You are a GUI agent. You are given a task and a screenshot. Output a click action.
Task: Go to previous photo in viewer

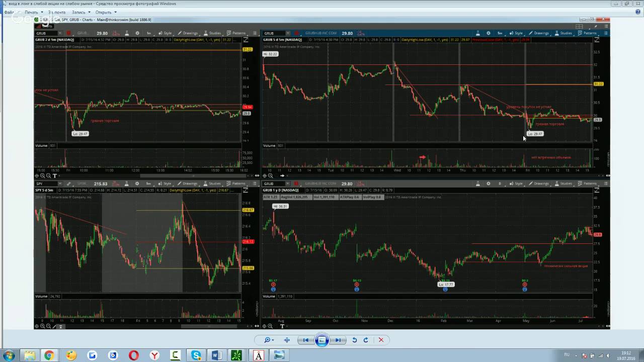click(305, 340)
